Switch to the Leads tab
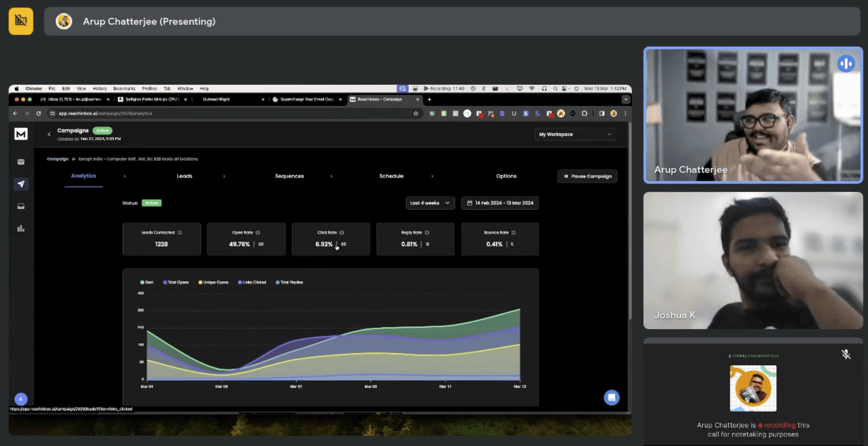 (184, 176)
